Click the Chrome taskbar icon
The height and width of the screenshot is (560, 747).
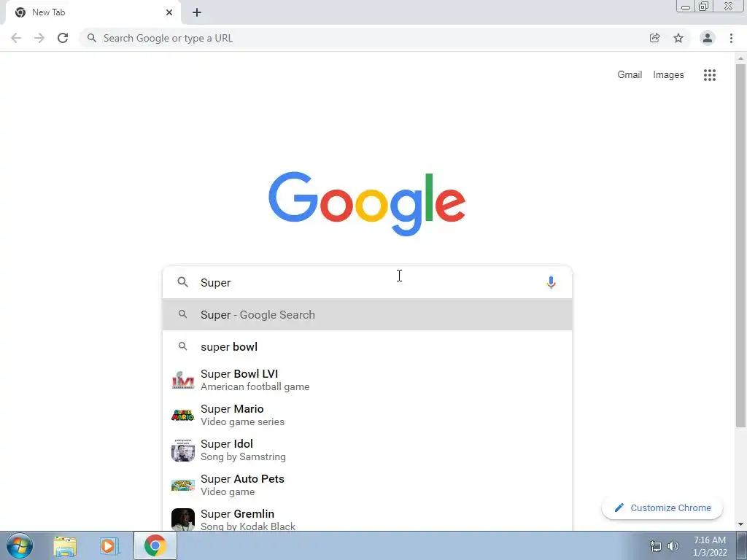(x=155, y=545)
